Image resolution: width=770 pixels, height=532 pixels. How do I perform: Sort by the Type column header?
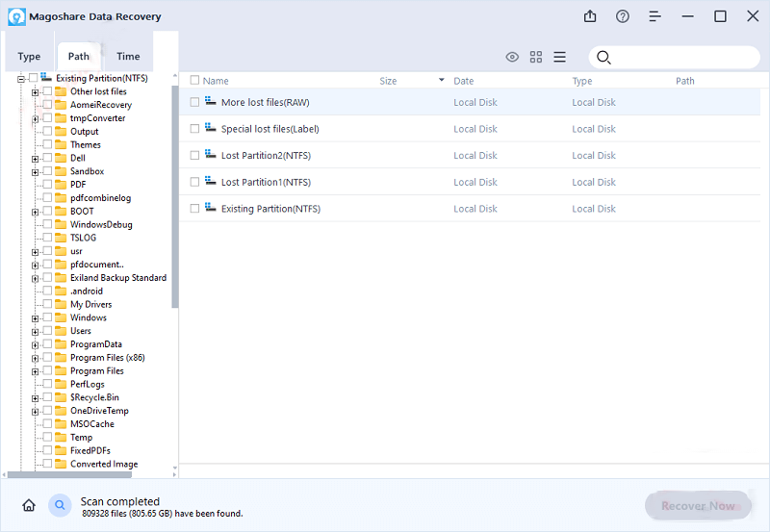coord(582,81)
